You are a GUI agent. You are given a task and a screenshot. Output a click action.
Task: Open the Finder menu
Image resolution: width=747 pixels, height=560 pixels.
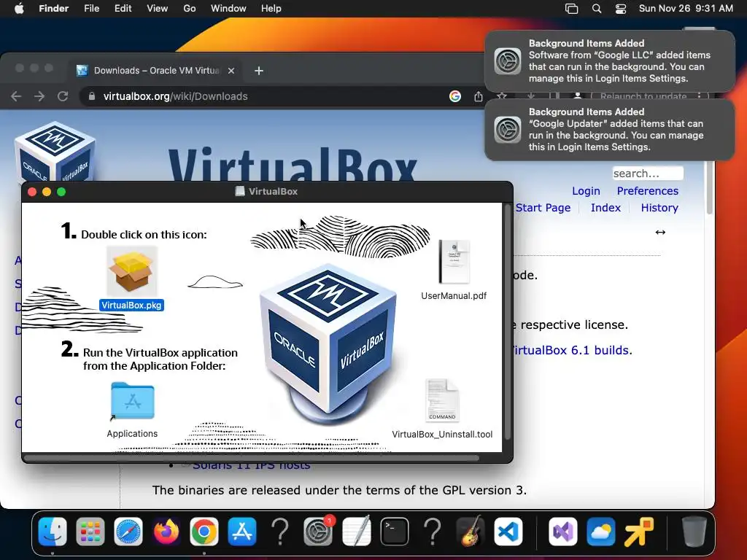pyautogui.click(x=53, y=9)
